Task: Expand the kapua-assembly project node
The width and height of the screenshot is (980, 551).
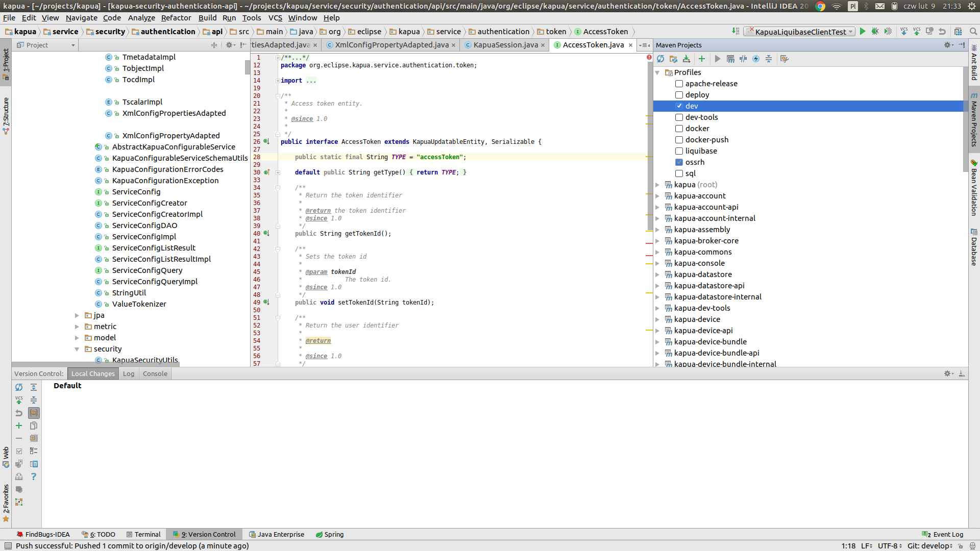Action: coord(658,230)
